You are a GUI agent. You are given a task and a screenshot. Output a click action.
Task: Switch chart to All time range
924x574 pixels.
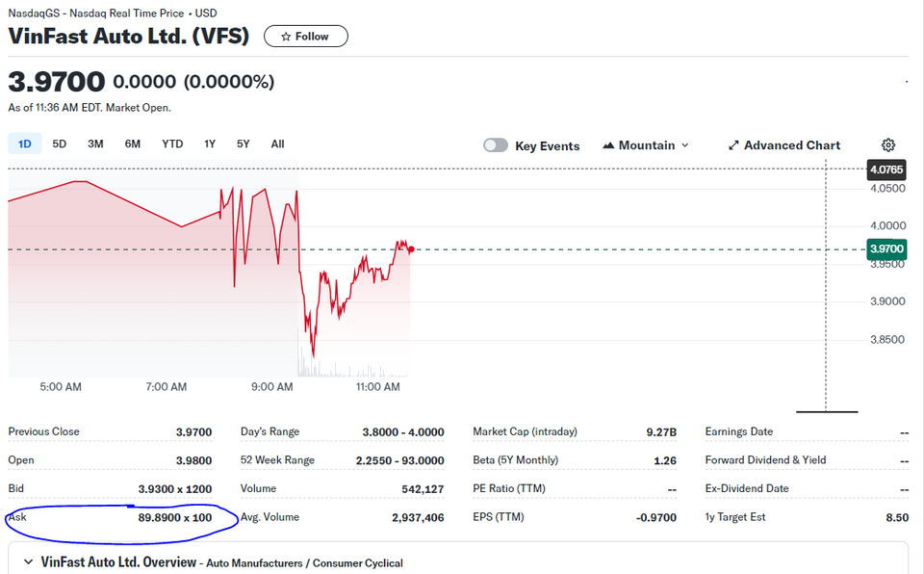pos(277,143)
